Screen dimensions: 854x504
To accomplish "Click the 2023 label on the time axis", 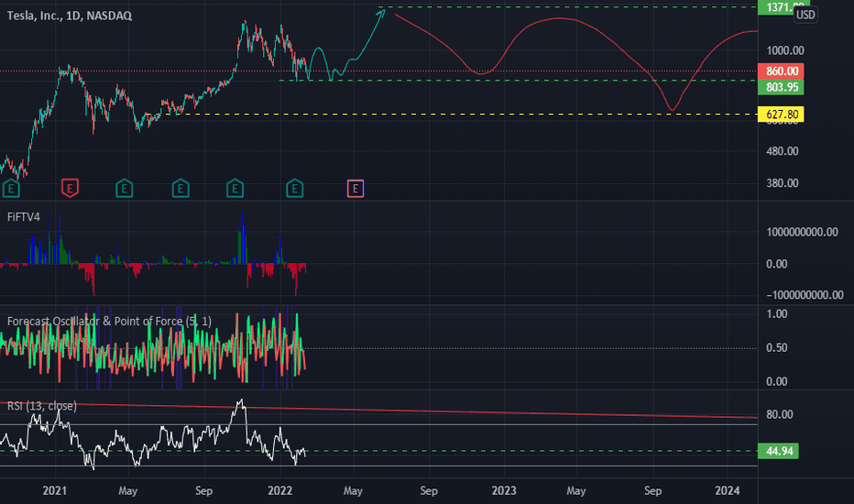I will (x=504, y=491).
